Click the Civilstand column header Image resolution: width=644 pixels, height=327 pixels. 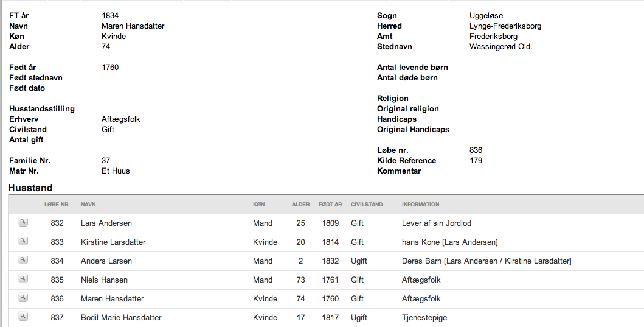click(367, 205)
